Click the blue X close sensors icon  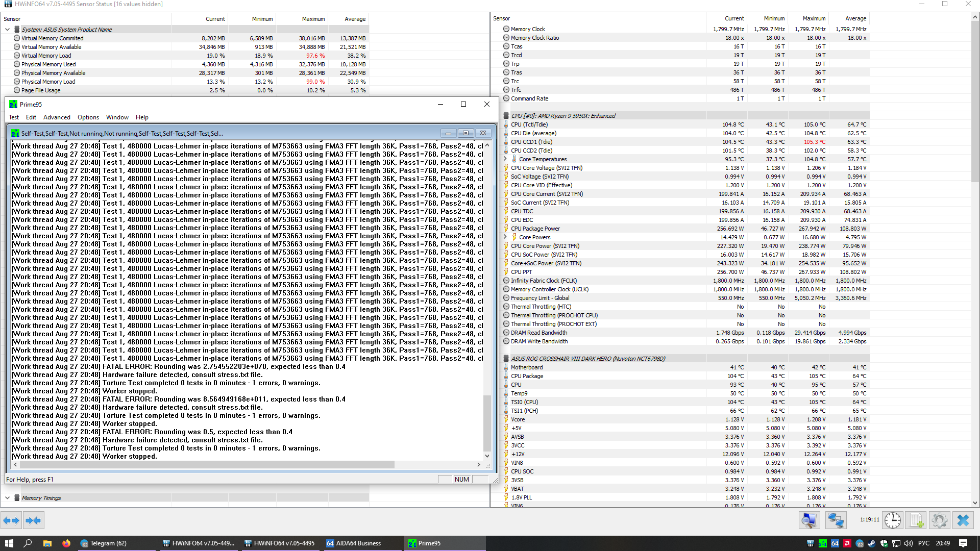(x=963, y=520)
